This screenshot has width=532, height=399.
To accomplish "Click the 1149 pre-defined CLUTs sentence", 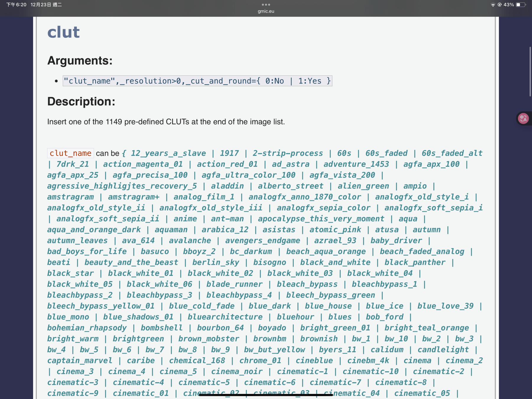I will (x=166, y=122).
